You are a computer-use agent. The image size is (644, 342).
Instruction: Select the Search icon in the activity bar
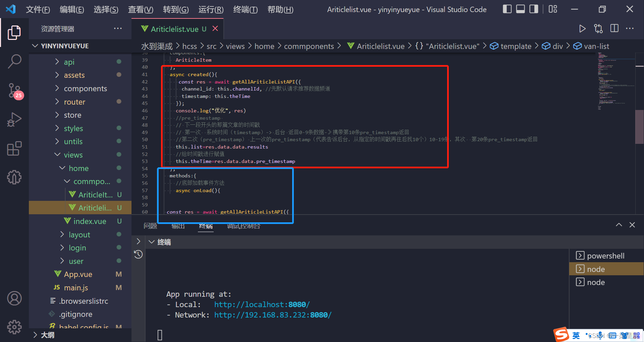click(14, 61)
